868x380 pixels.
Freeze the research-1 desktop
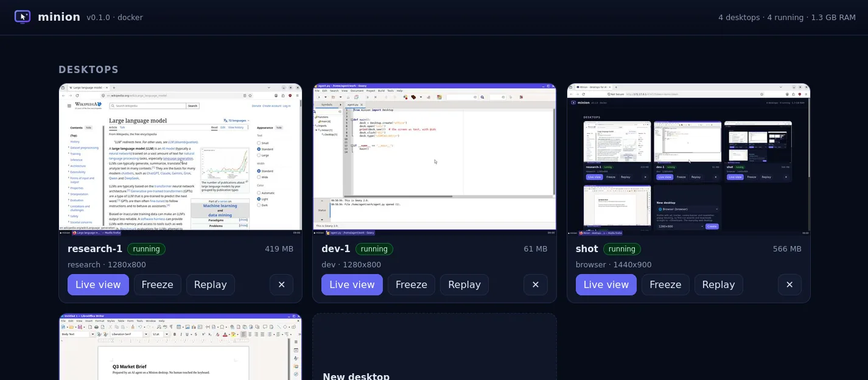pyautogui.click(x=158, y=284)
